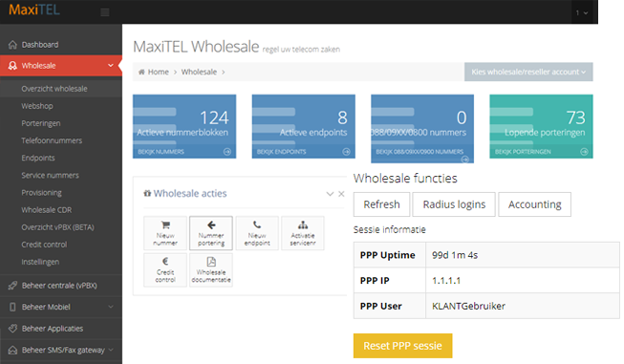Close the Wholesale acties panel
The image size is (624, 364).
341,194
